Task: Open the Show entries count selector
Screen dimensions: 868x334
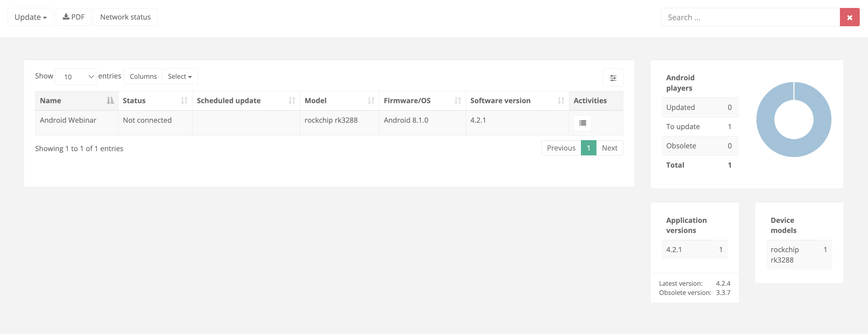Action: point(75,77)
